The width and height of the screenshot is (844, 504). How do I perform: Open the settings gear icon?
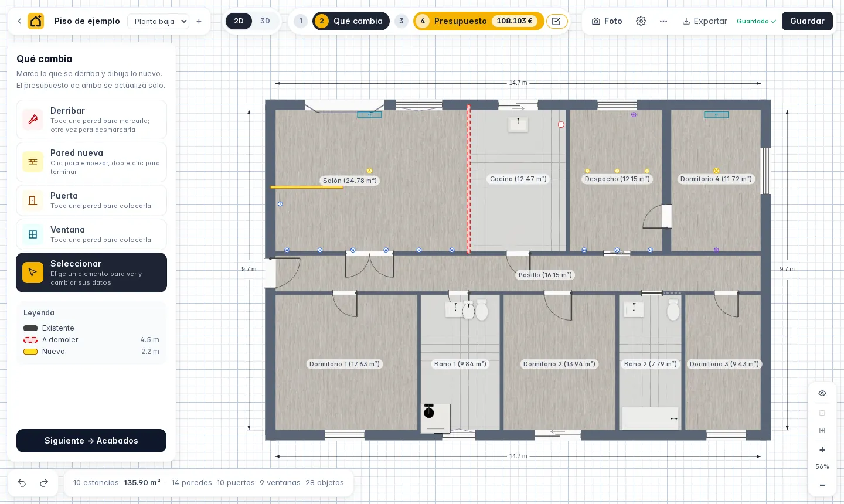click(x=641, y=21)
